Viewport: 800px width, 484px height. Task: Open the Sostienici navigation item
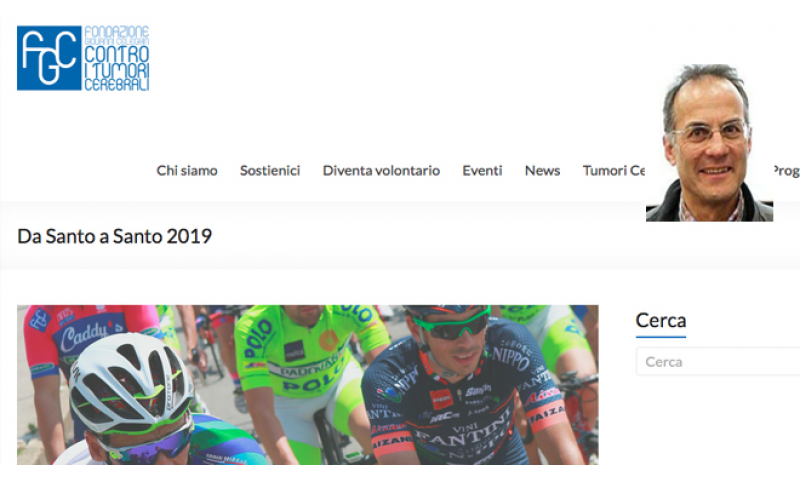pos(270,170)
